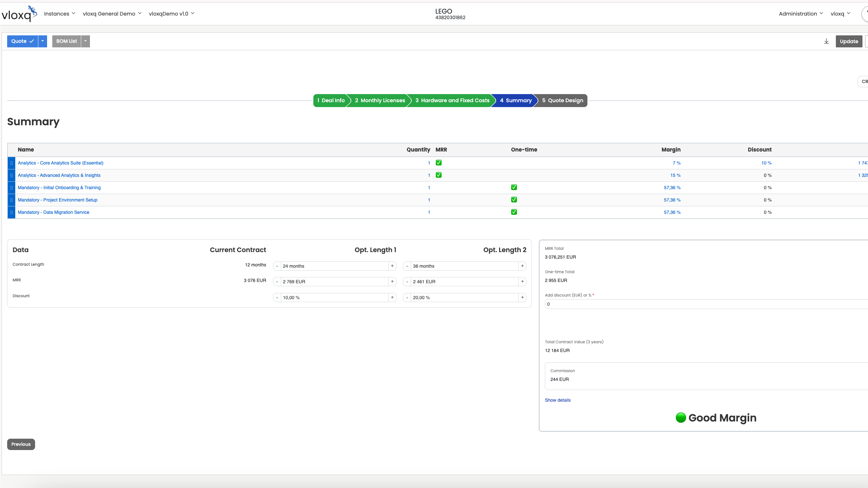This screenshot has height=488, width=868.
Task: Click drag handle of Data Migration Service row
Action: [x=11, y=213]
